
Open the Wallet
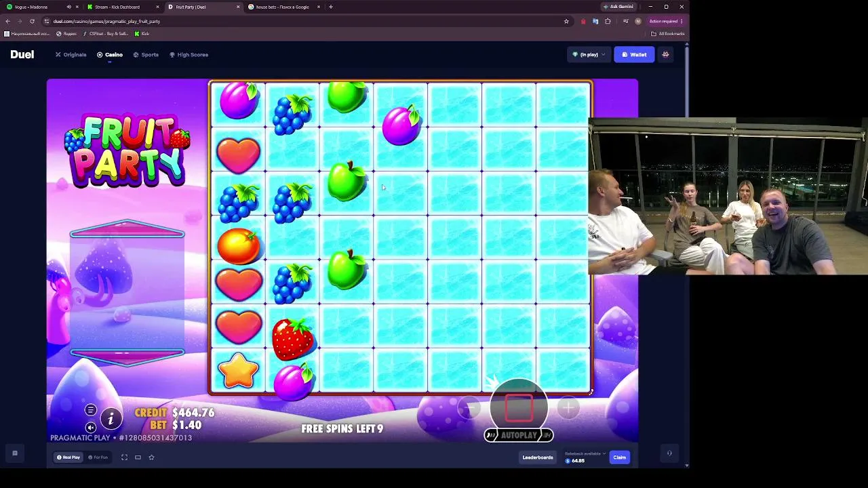[634, 55]
